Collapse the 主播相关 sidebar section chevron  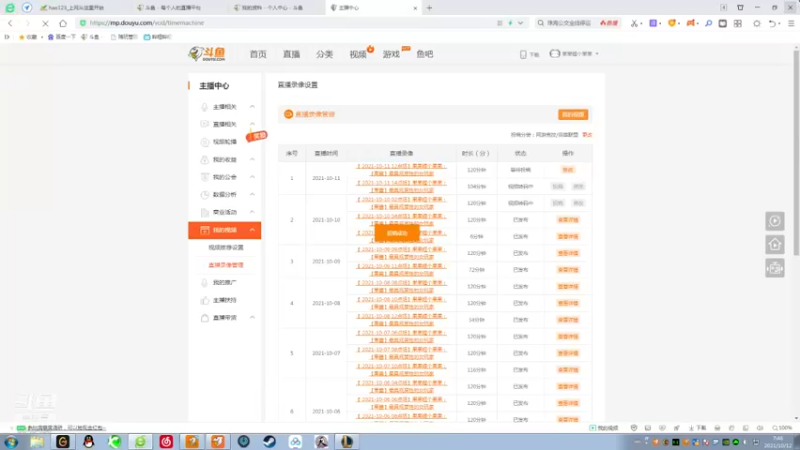click(x=252, y=107)
